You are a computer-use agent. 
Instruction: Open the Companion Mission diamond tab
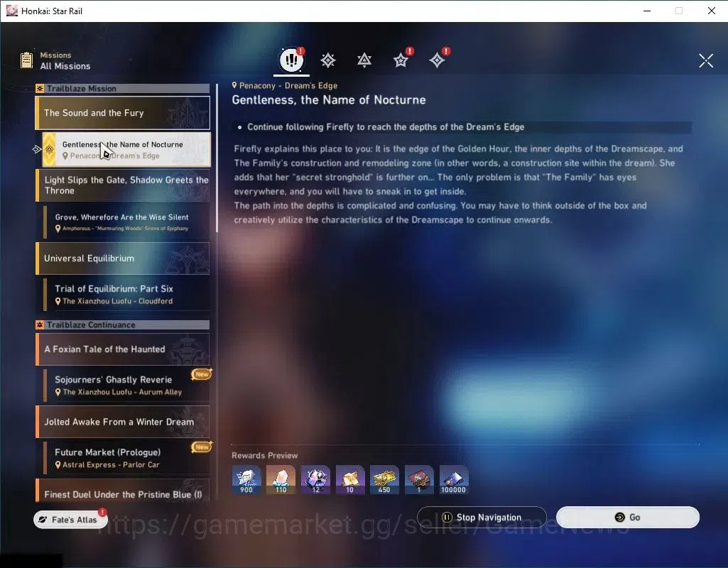coord(437,60)
